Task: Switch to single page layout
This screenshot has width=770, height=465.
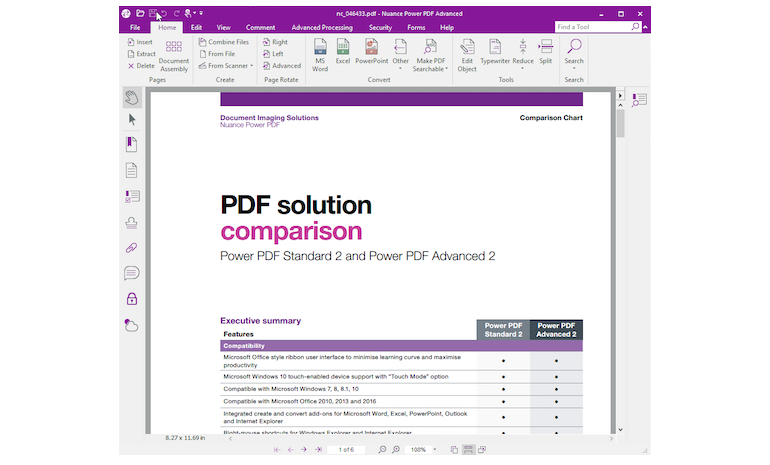Action: point(454,449)
